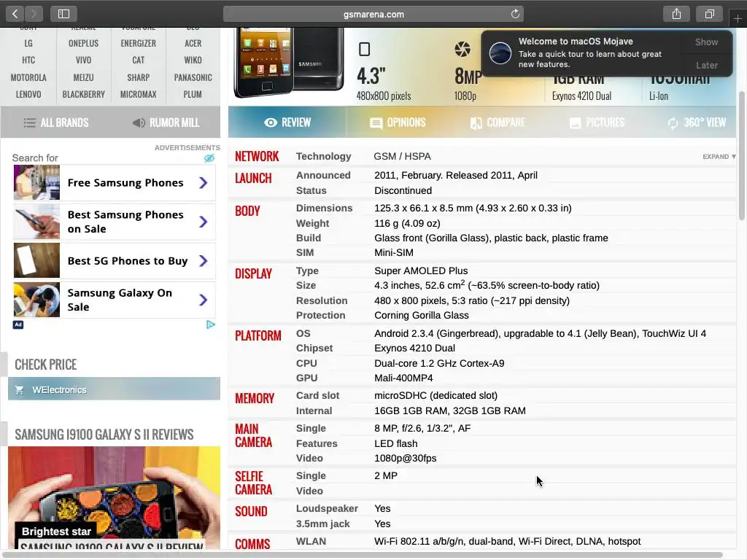Open the Plum brand link
The height and width of the screenshot is (560, 747).
193,94
